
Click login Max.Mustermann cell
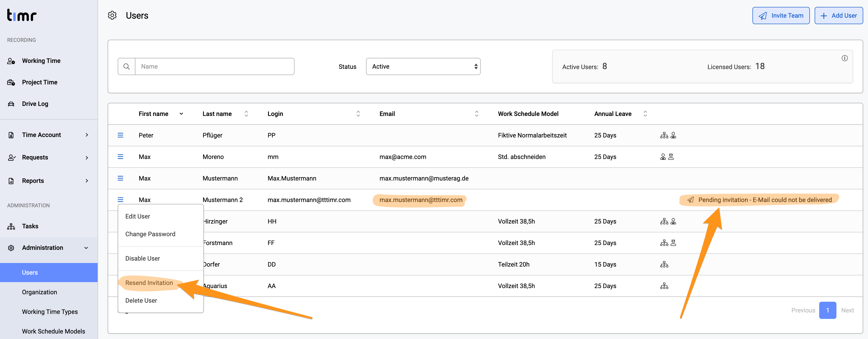point(292,178)
